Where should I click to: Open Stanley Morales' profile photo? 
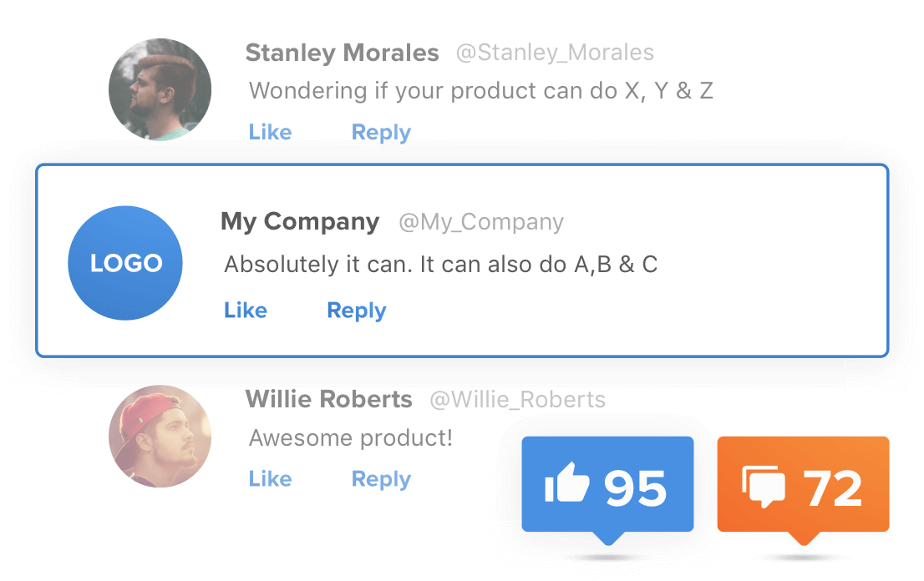(160, 89)
